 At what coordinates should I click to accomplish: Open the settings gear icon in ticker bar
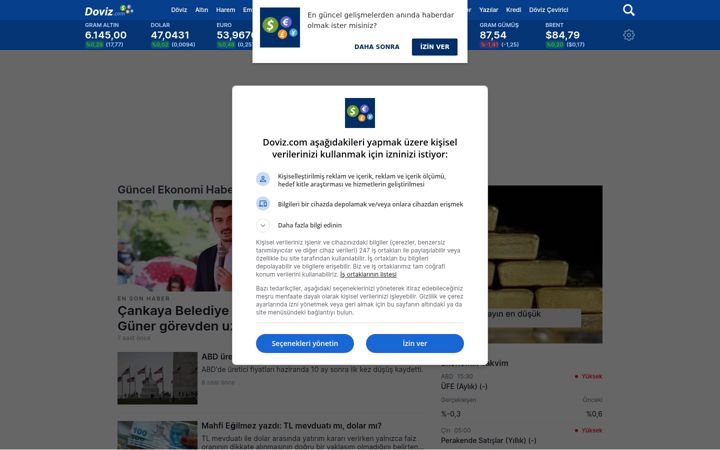pos(629,35)
